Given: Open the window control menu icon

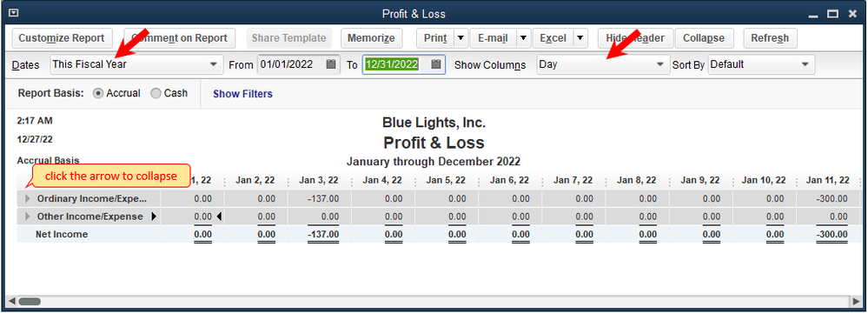Looking at the screenshot, I should pyautogui.click(x=14, y=13).
